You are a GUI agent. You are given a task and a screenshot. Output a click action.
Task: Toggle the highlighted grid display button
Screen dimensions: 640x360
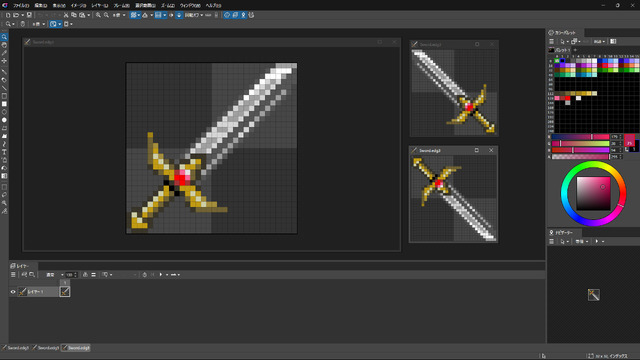[x=134, y=15]
